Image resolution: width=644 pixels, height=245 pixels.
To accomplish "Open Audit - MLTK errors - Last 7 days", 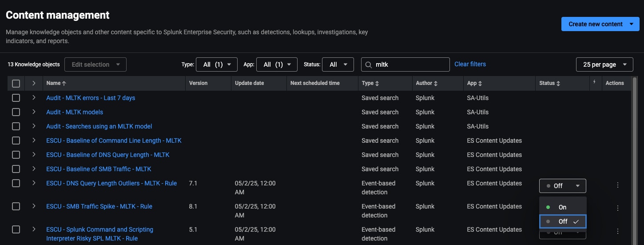I will [x=91, y=98].
